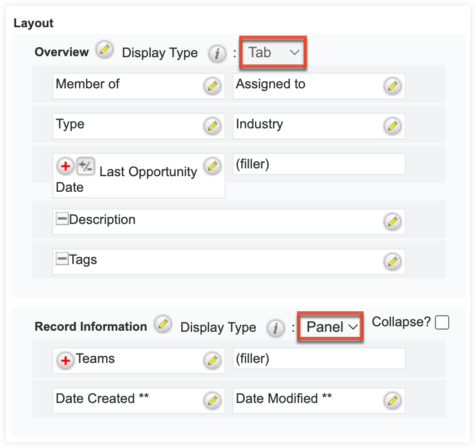The height and width of the screenshot is (448, 476).
Task: Click the Industry field label
Action: (260, 124)
